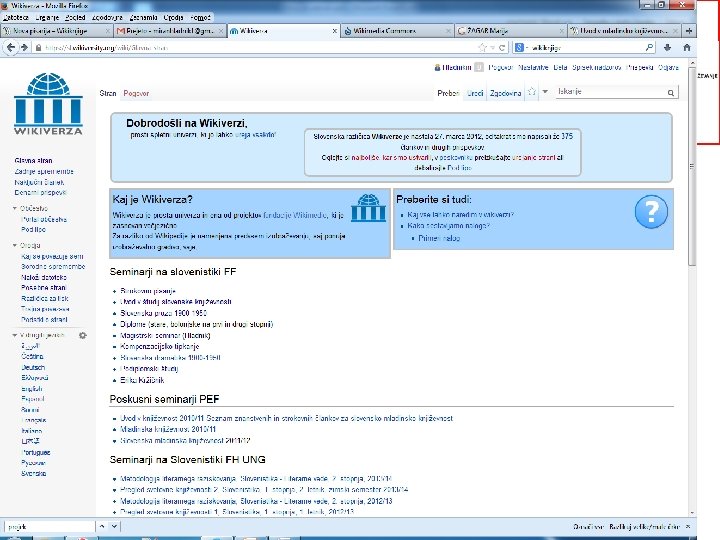Close the Wikiverza browser tab

(x=335, y=31)
